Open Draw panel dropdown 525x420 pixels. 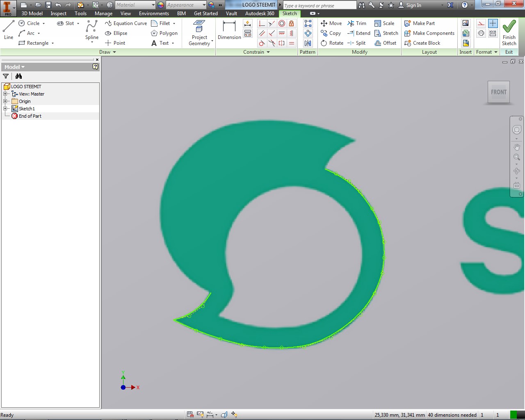[x=107, y=52]
